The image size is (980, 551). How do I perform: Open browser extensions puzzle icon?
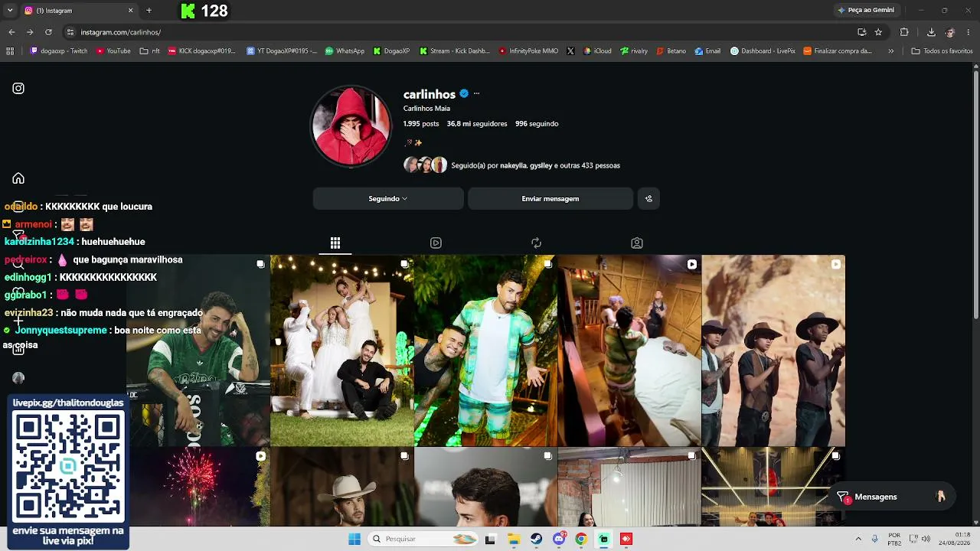(904, 32)
